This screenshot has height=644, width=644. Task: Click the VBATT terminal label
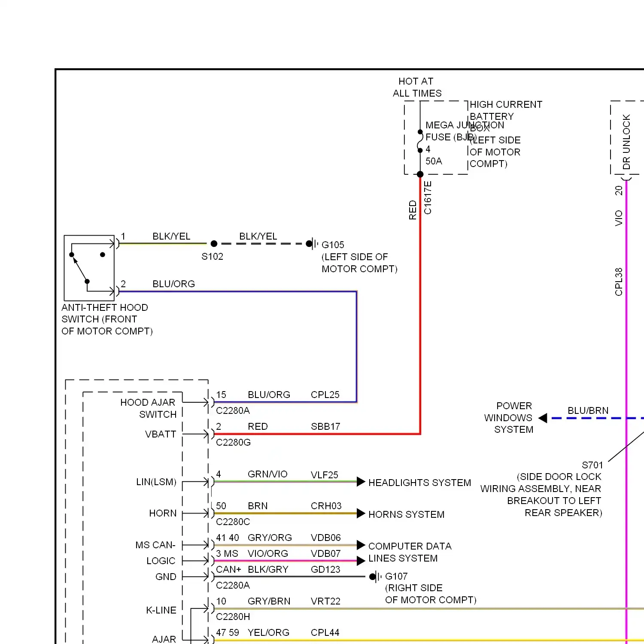[161, 434]
